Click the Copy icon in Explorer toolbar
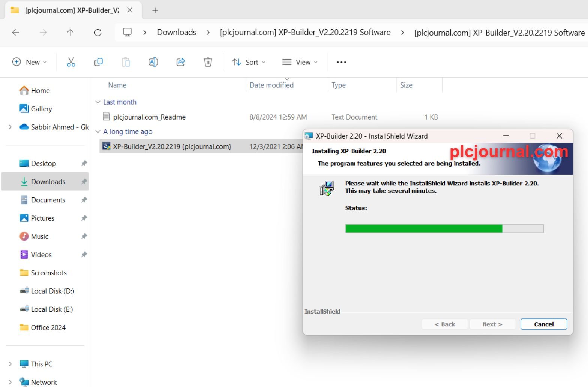The height and width of the screenshot is (387, 588). (98, 62)
